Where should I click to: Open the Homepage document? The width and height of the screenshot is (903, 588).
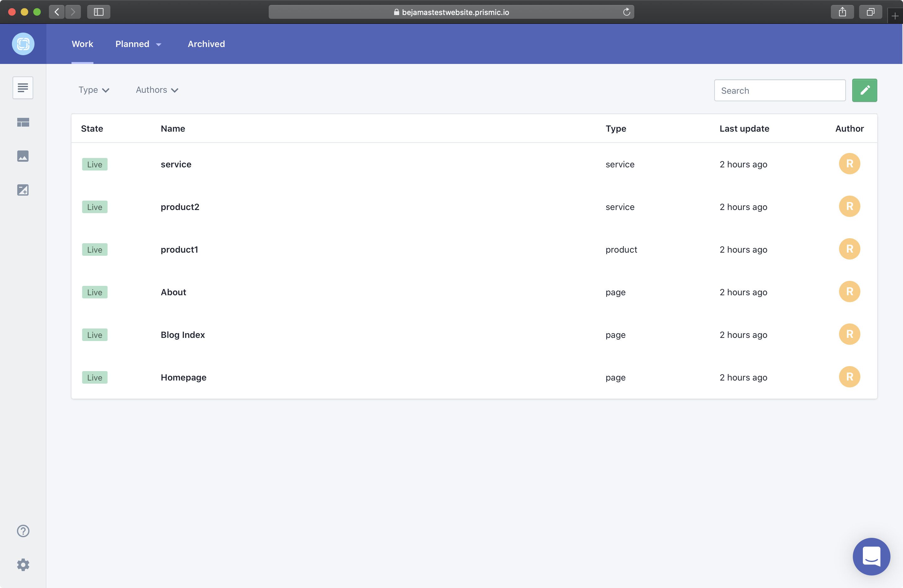click(183, 377)
